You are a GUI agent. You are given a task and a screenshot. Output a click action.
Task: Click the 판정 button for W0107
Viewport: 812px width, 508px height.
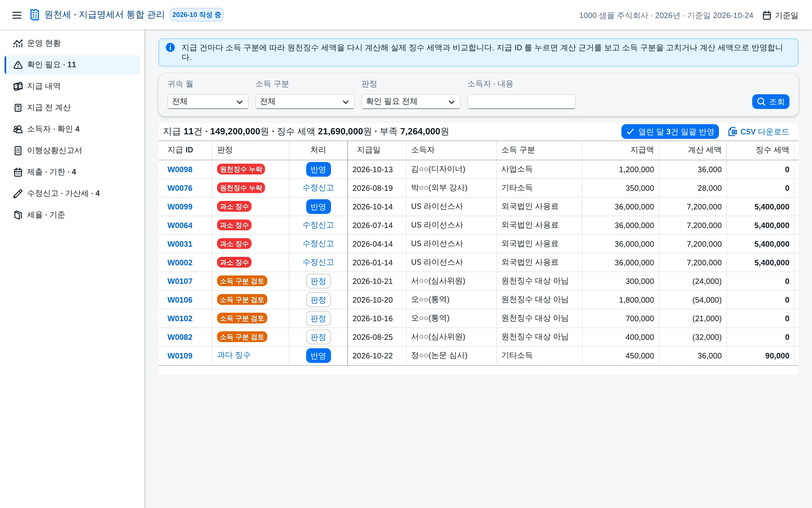pos(318,281)
